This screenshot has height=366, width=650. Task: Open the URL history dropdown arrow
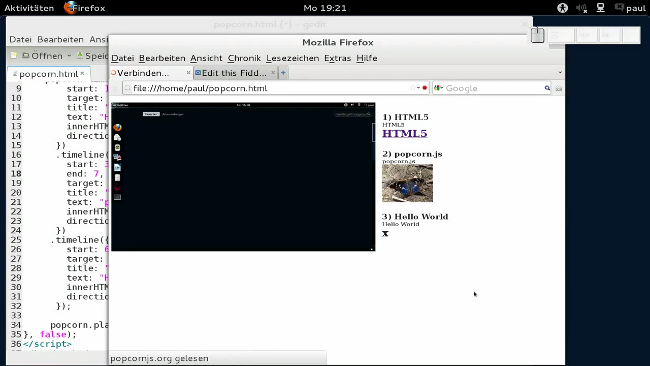(x=418, y=88)
